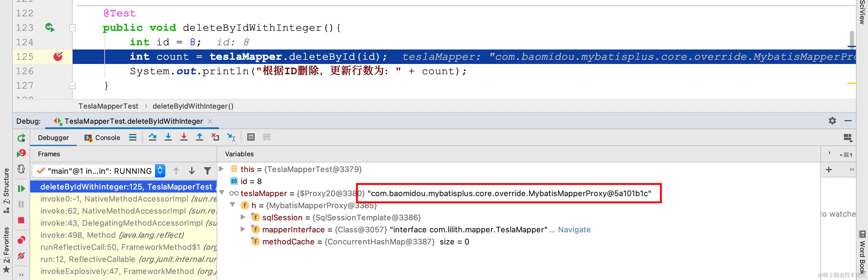The image size is (868, 280).
Task: Pause the program
Action: [x=21, y=204]
